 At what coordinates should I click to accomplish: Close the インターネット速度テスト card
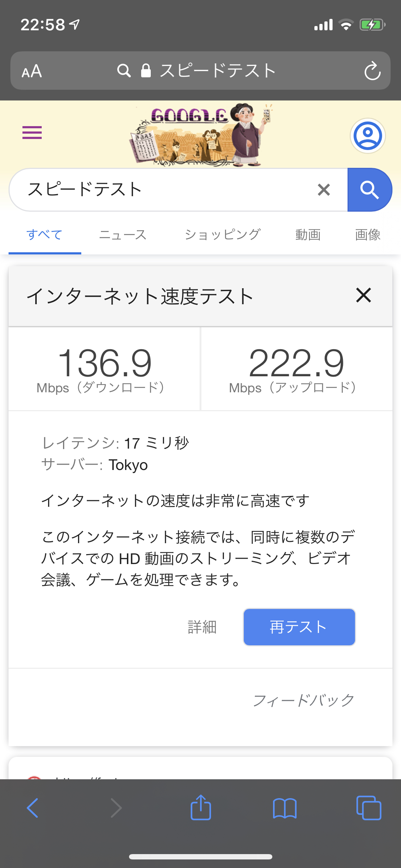364,295
